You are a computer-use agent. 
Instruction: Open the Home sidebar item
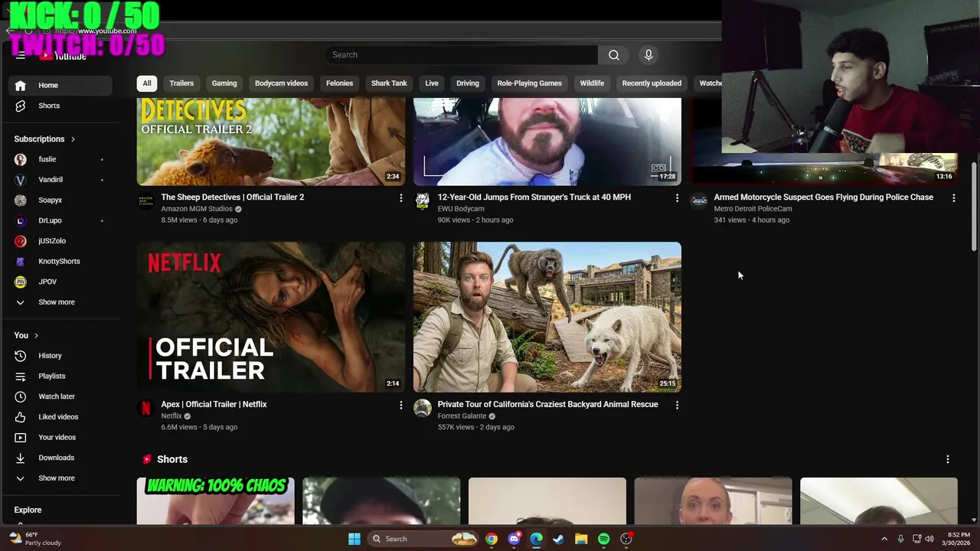[61, 85]
